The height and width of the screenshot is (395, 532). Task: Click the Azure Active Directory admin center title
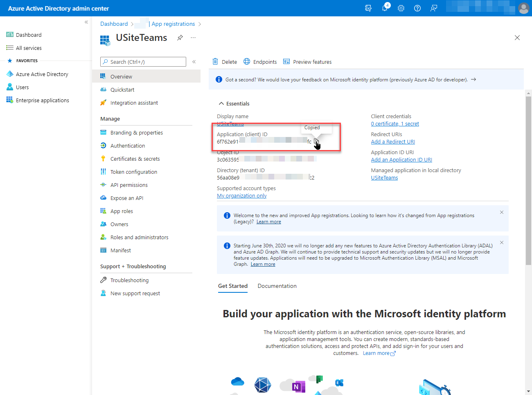(x=59, y=8)
